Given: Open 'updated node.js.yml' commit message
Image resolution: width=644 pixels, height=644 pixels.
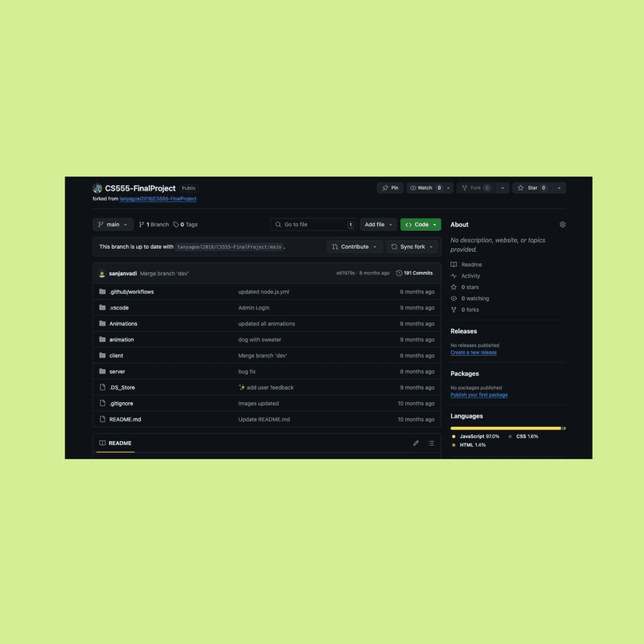Looking at the screenshot, I should point(264,292).
